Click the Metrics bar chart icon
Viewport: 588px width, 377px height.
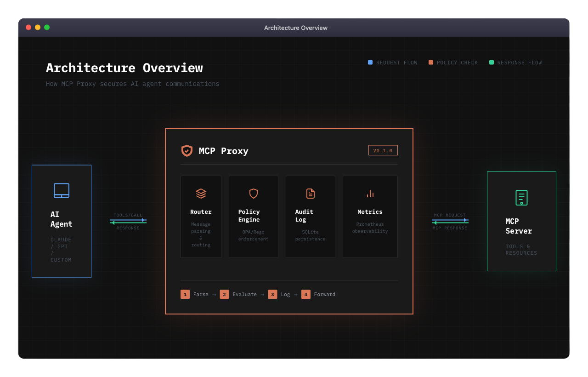pos(370,194)
